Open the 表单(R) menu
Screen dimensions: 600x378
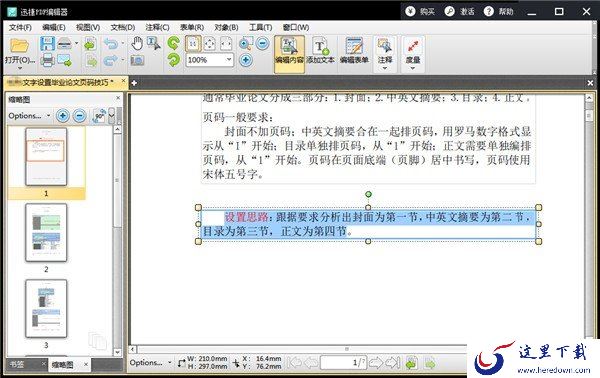click(192, 28)
